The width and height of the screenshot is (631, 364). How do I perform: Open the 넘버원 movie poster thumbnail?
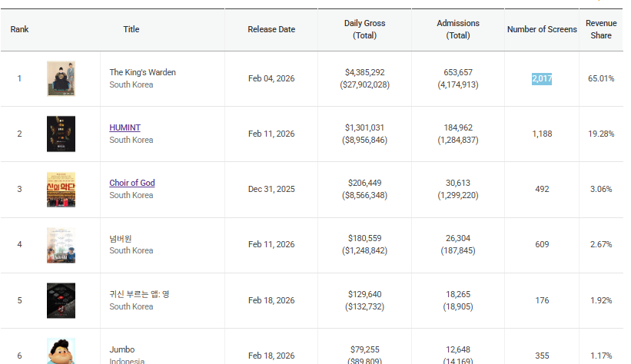coord(61,245)
